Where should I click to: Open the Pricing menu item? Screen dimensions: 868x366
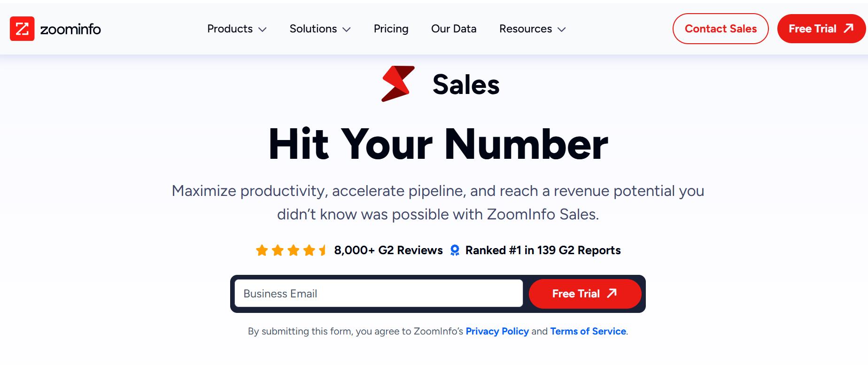tap(391, 29)
